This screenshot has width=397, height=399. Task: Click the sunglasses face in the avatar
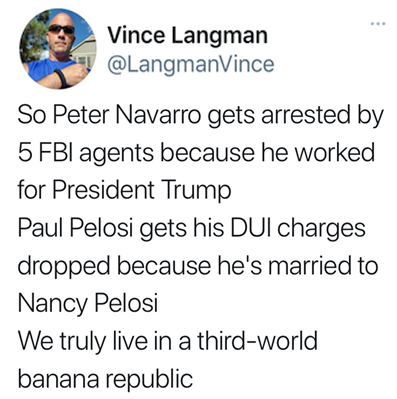pos(60,32)
